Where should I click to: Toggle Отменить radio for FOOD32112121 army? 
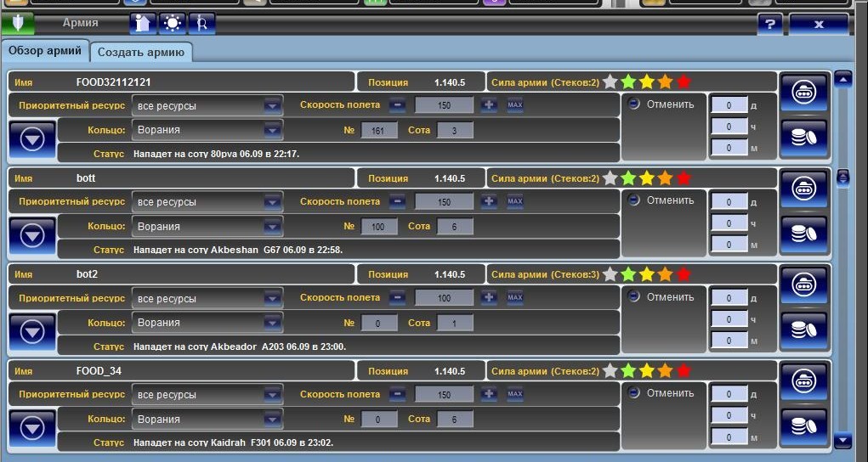point(634,104)
